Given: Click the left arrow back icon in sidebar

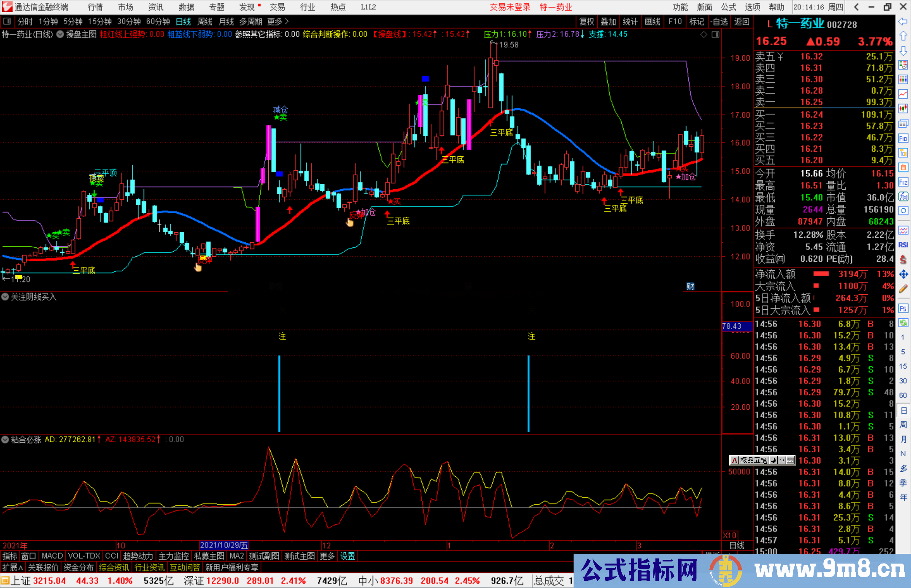Looking at the screenshot, I should 903,21.
